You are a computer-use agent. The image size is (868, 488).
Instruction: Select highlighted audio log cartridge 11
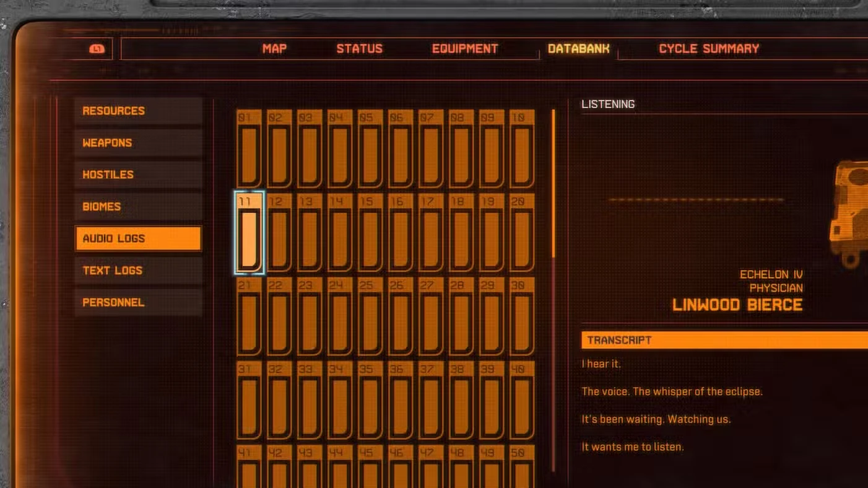(x=249, y=233)
